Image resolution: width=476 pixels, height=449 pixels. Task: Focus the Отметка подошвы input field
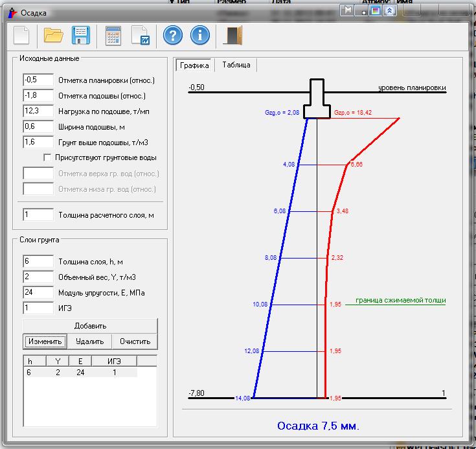tap(38, 95)
